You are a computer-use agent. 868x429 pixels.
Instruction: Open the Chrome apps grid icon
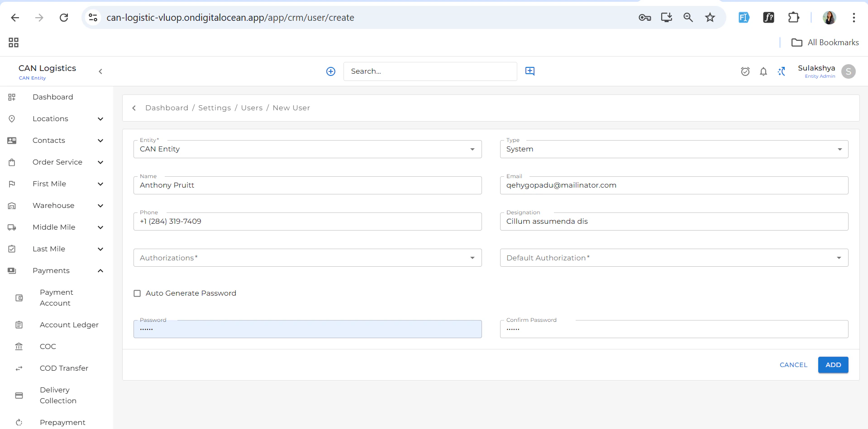[14, 42]
